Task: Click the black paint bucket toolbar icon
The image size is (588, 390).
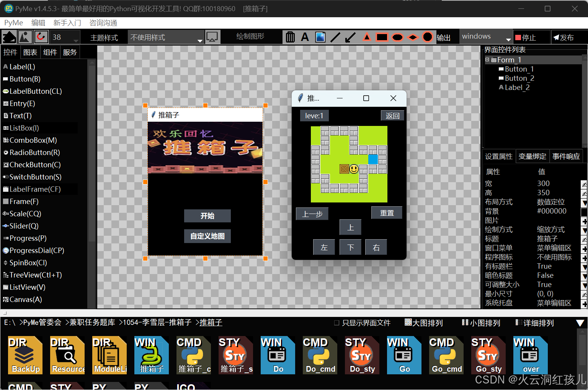Action: click(9, 37)
